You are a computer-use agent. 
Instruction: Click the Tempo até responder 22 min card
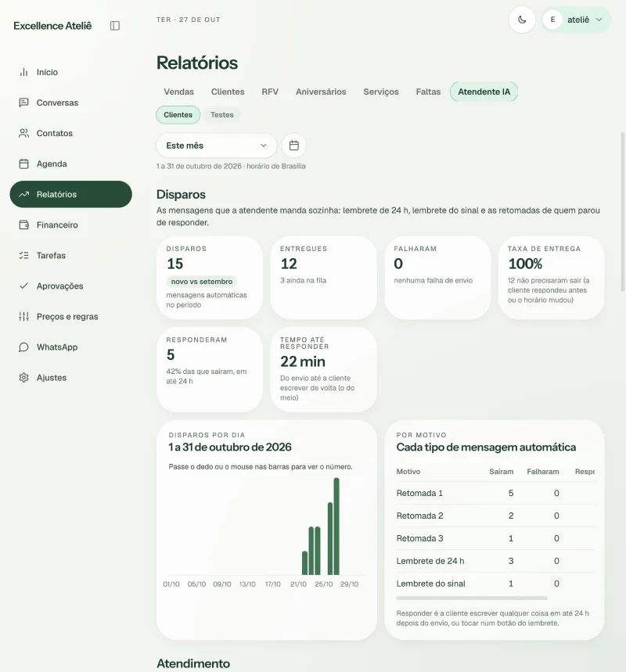coord(324,369)
